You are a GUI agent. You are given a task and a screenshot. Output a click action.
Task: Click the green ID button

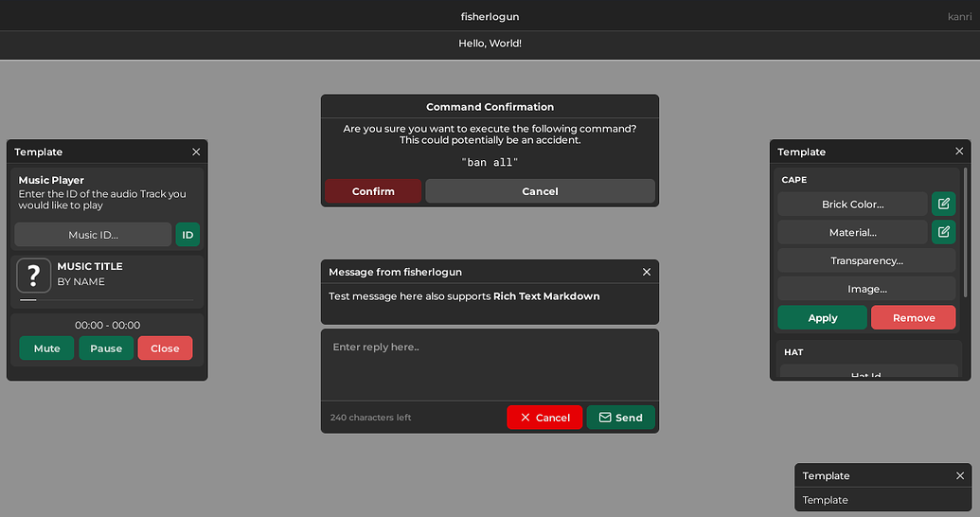click(187, 235)
